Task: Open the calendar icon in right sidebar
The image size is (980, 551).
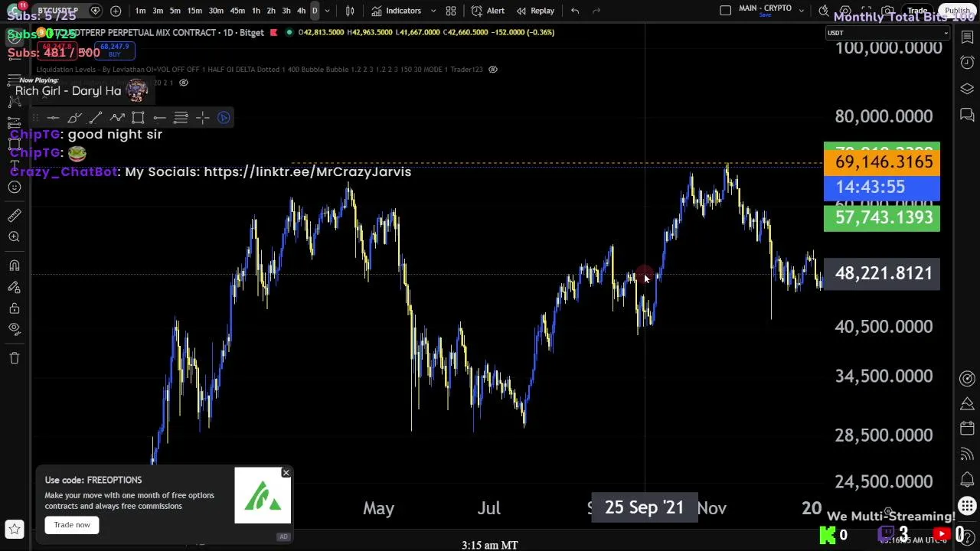Action: pyautogui.click(x=967, y=429)
